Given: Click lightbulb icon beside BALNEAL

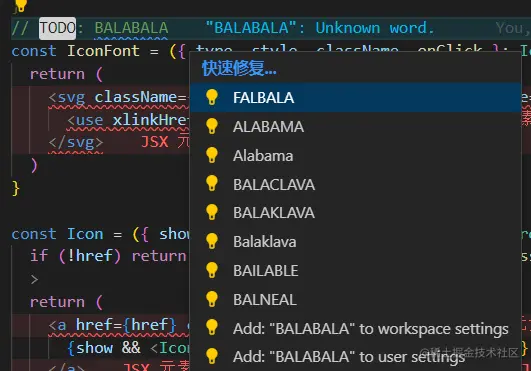Looking at the screenshot, I should pos(212,299).
